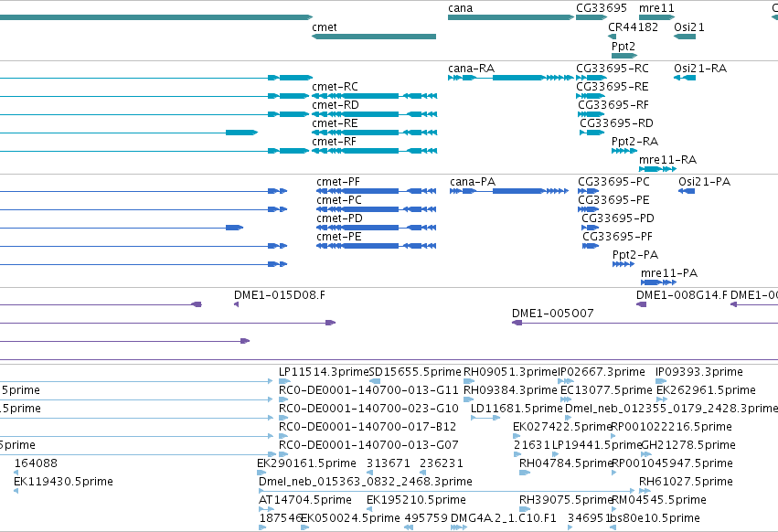Select the mre11-PA protein label
Screen dimensions: 778x532
tap(669, 273)
